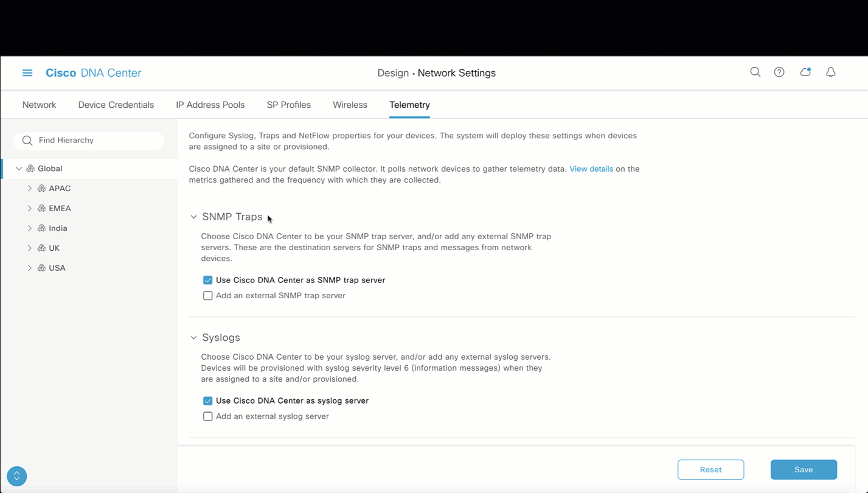Click the search magnifier icon
Screen dimensions: 868x493
(755, 72)
